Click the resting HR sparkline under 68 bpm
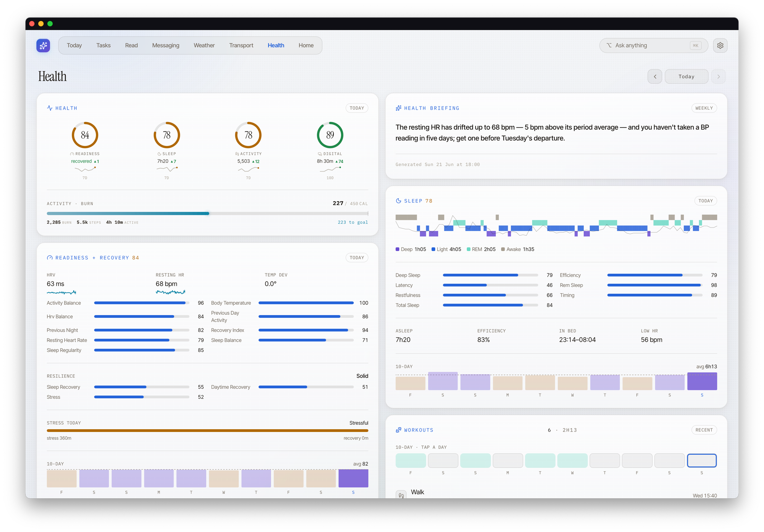The width and height of the screenshot is (764, 532). (170, 292)
